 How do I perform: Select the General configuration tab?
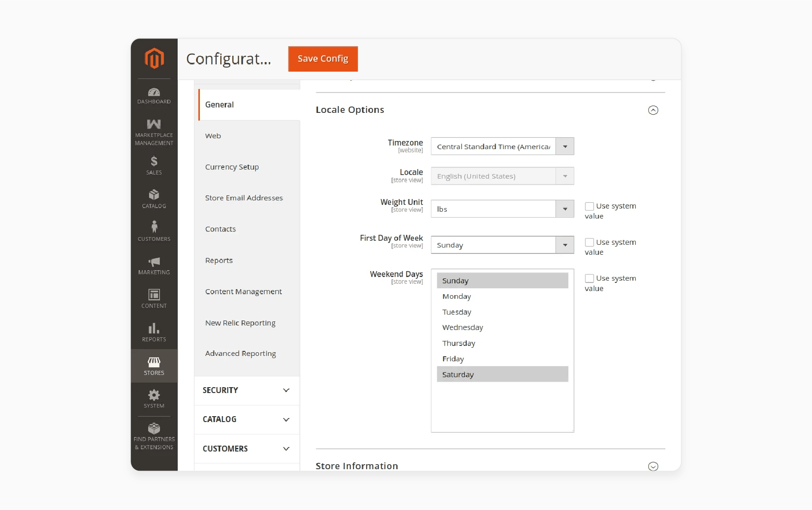[249, 105]
